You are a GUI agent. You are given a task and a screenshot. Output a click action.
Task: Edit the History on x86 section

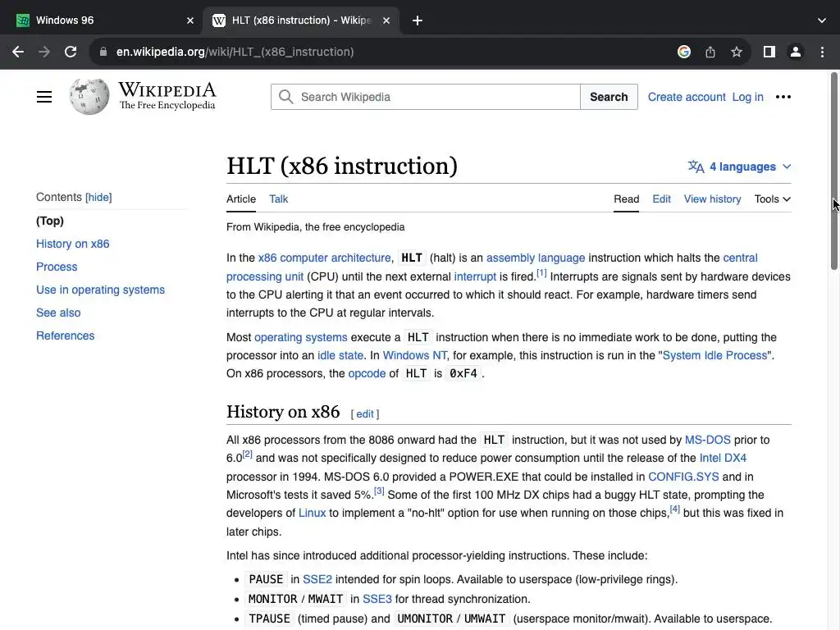coord(365,414)
